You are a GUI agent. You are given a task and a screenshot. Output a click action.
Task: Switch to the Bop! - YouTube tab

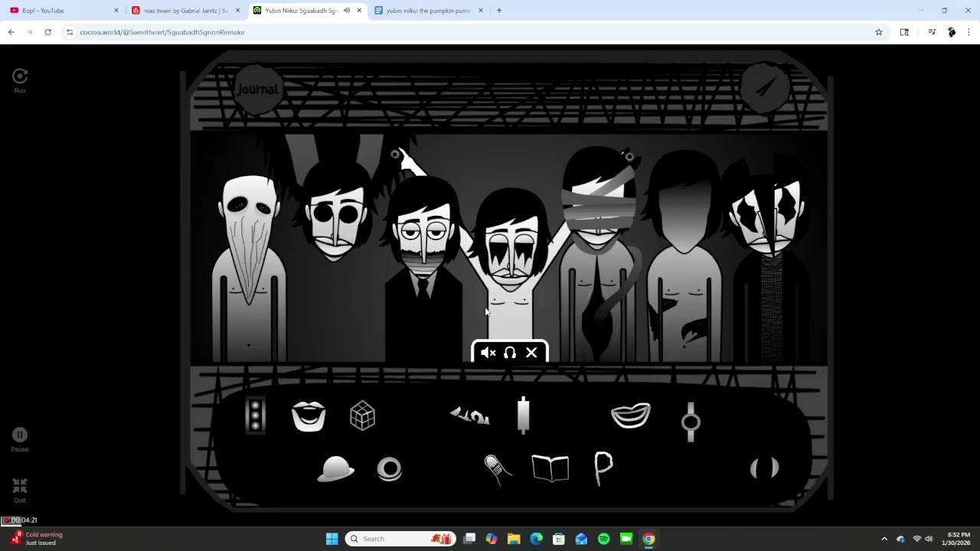(63, 11)
